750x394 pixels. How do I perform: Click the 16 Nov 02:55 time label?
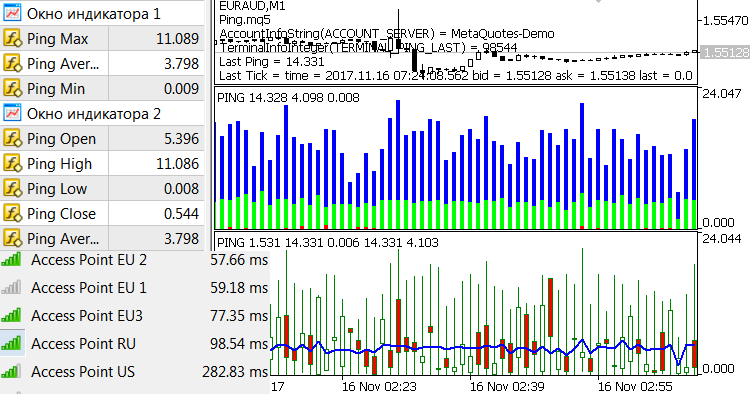pos(635,386)
